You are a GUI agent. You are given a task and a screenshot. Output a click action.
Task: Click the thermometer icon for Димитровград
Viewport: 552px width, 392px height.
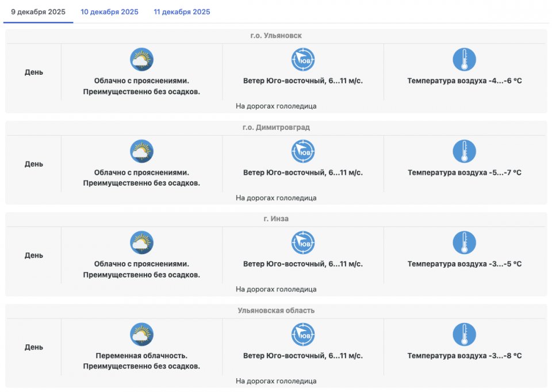pyautogui.click(x=464, y=151)
